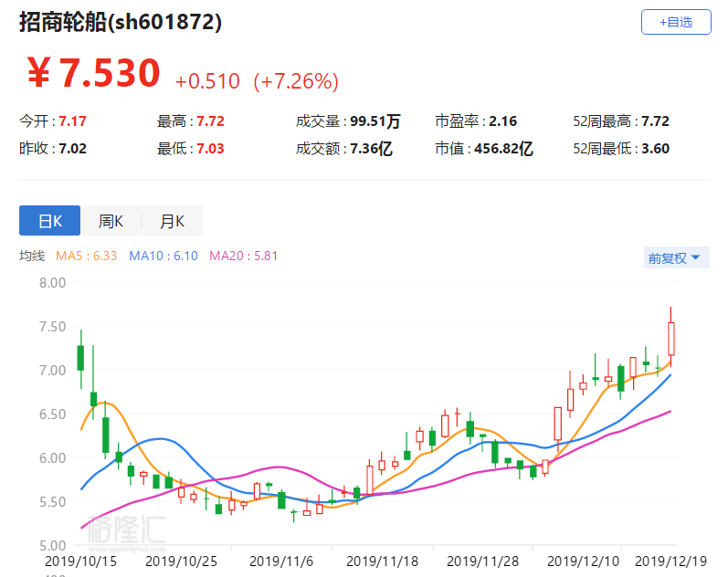The width and height of the screenshot is (728, 577).
Task: Click the 2019/11/6 date axis label
Action: (281, 561)
